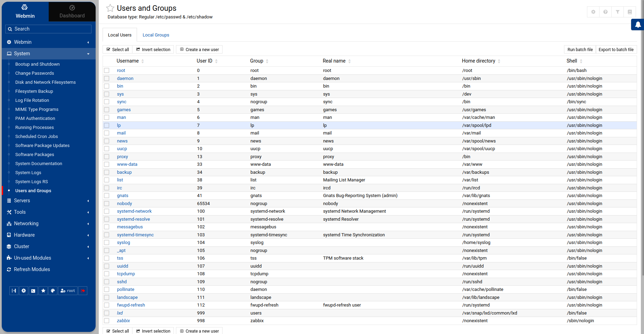Open the terminal icon in sidebar footer
Viewport: 644px width, 334px height.
coord(33,291)
